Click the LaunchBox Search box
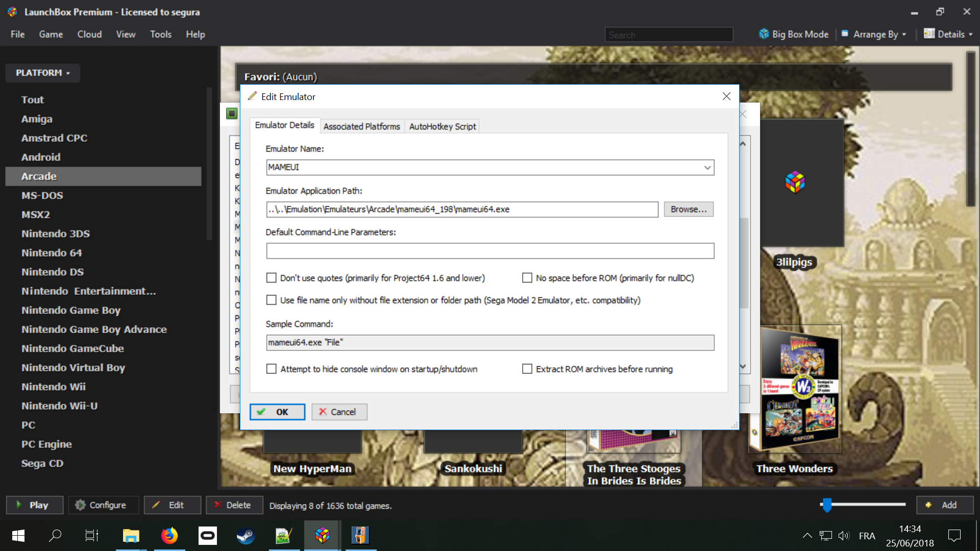The height and width of the screenshot is (551, 980). point(669,35)
